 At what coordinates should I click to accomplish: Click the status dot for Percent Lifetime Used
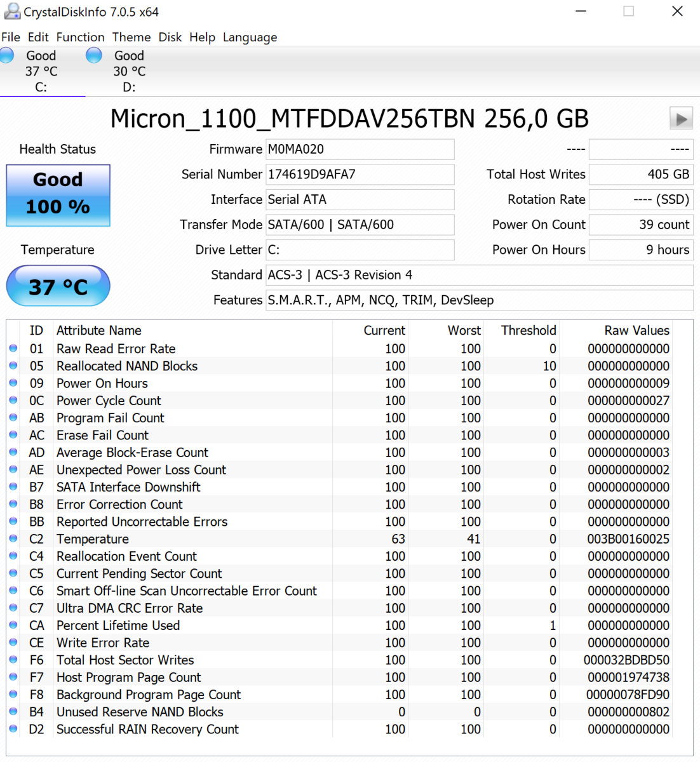coord(13,625)
